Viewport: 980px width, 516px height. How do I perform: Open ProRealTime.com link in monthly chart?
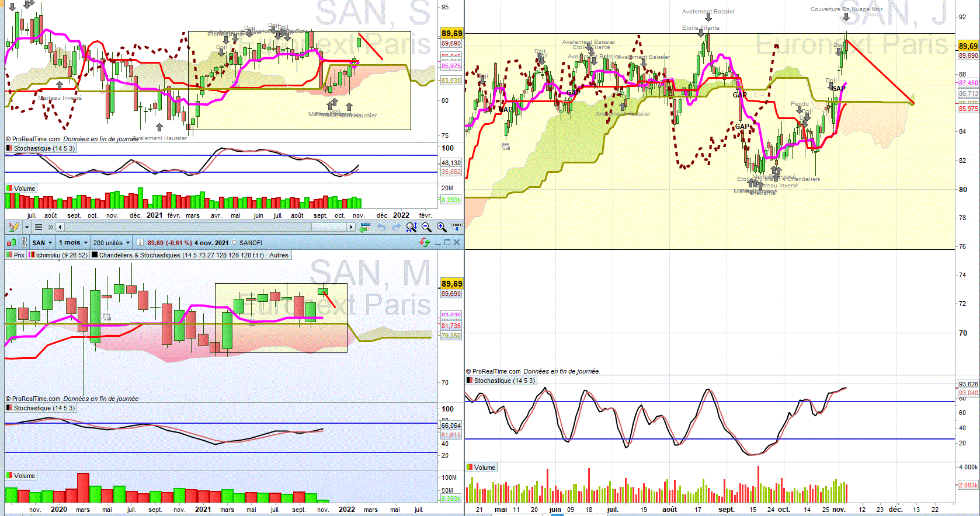point(36,399)
